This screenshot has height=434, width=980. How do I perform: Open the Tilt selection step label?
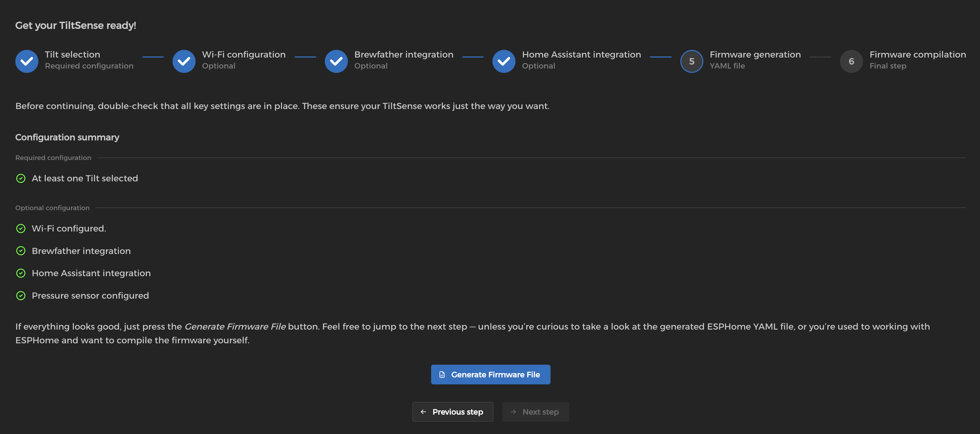click(x=72, y=55)
